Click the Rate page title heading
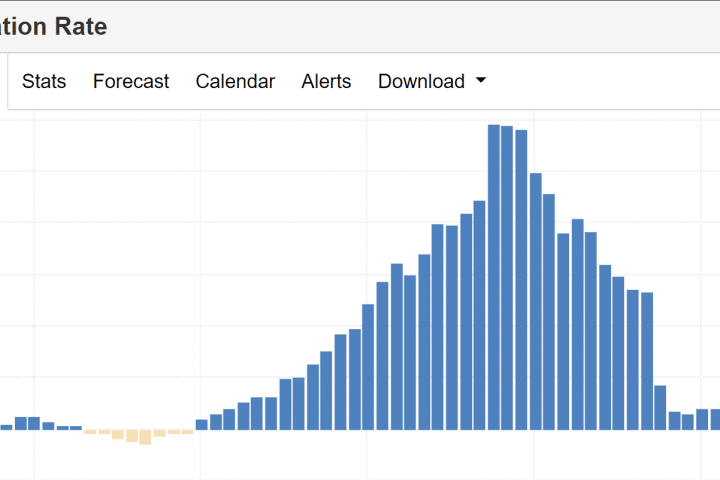Image resolution: width=720 pixels, height=480 pixels. click(x=54, y=27)
